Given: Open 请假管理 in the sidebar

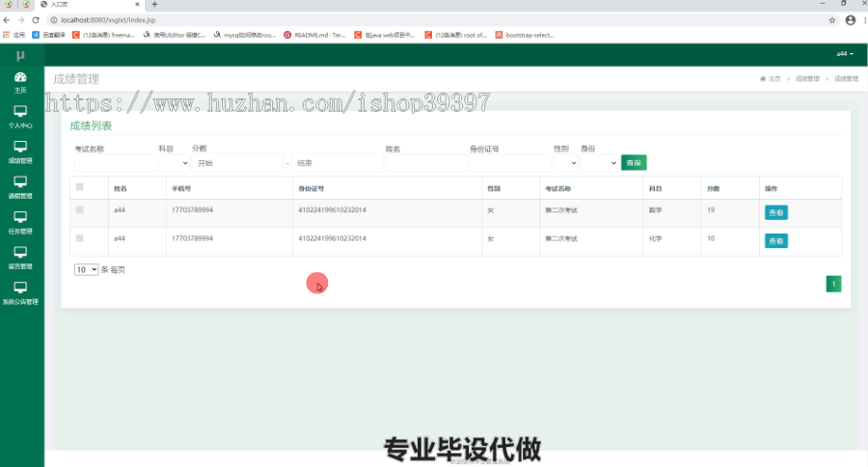Looking at the screenshot, I should [20, 188].
